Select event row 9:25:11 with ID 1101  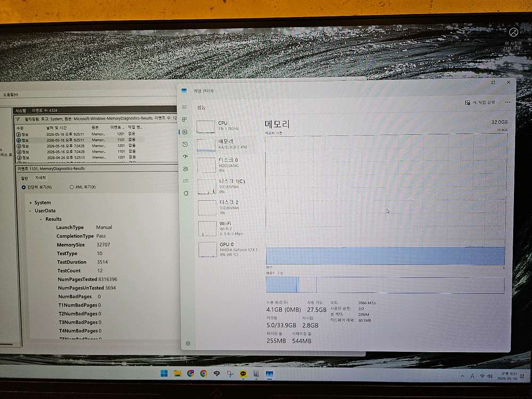(x=80, y=140)
